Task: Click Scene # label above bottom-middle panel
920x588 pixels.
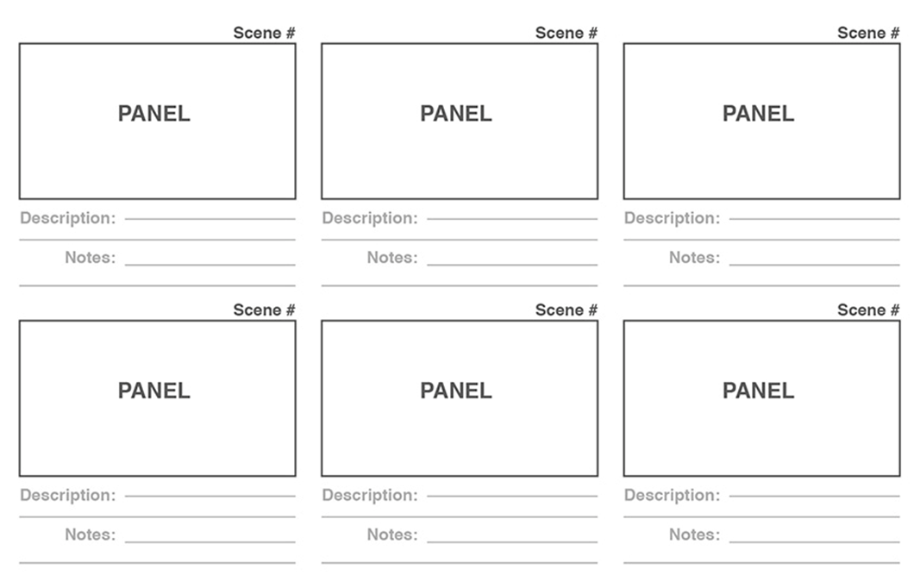Action: 566,310
